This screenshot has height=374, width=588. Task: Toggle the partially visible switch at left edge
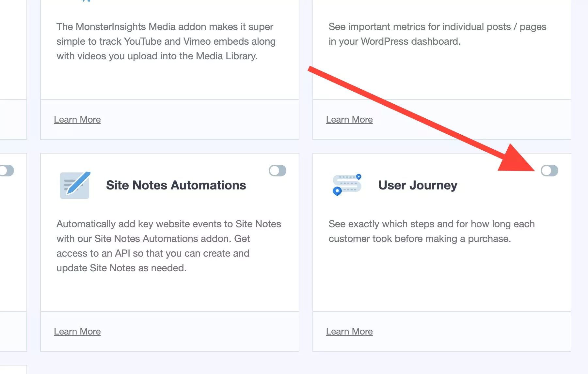[x=7, y=171]
